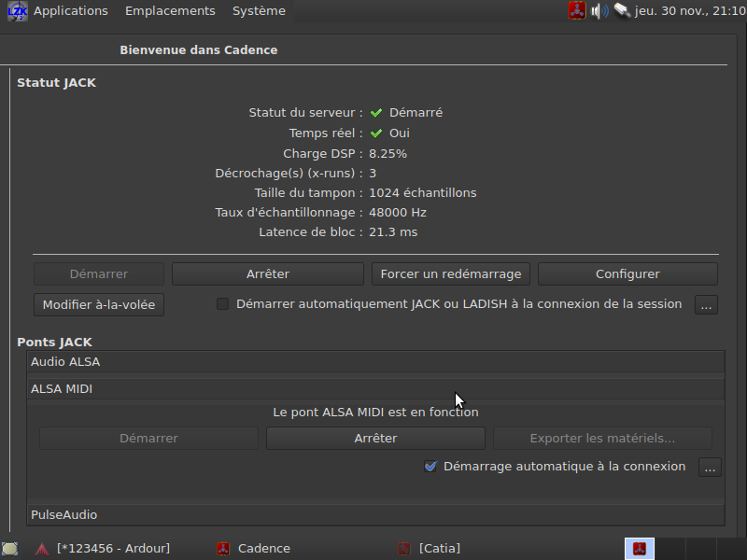Open the Système menu
This screenshot has height=560, width=747.
259,11
